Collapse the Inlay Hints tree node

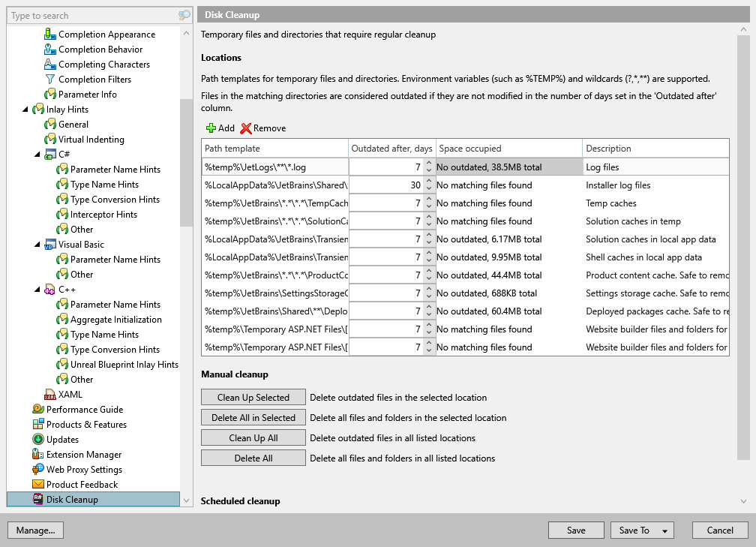pos(25,110)
